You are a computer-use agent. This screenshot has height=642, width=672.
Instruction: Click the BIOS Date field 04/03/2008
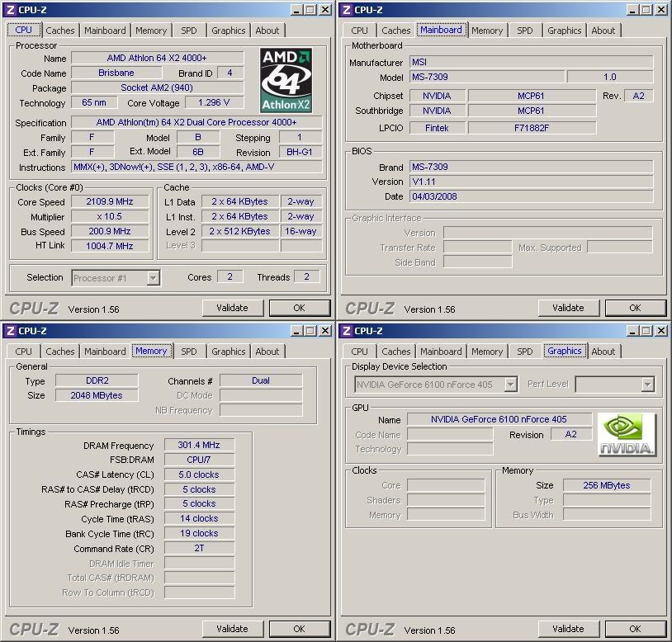click(531, 196)
